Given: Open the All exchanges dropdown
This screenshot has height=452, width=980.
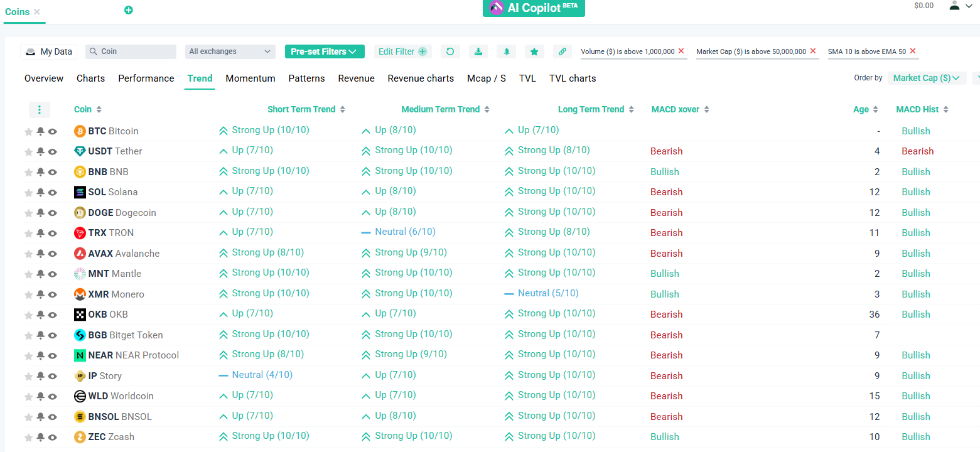Looking at the screenshot, I should click(x=230, y=51).
